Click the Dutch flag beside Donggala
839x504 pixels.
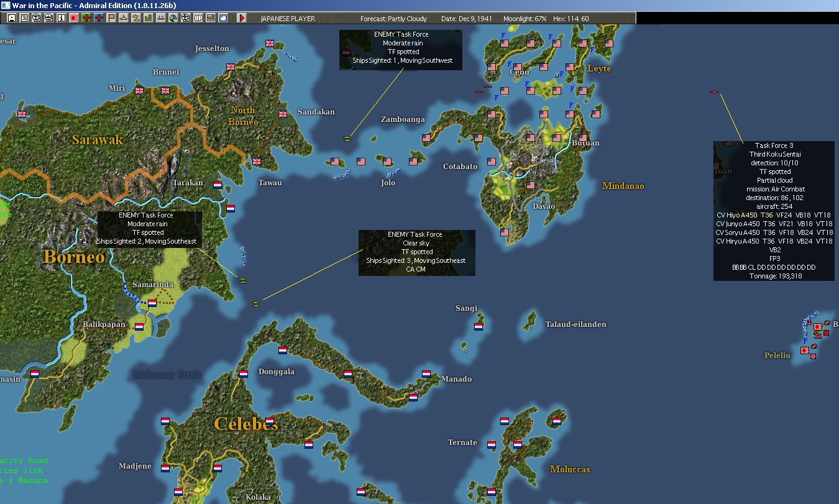tap(244, 373)
